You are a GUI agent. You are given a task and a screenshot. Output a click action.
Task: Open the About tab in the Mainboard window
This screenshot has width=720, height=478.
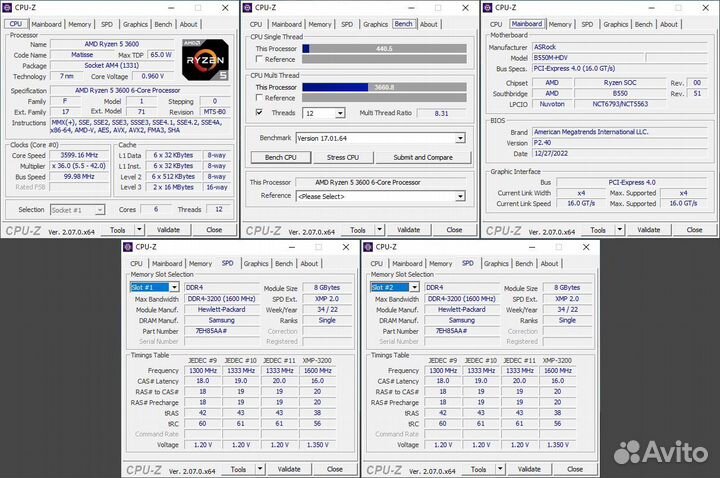coord(669,24)
